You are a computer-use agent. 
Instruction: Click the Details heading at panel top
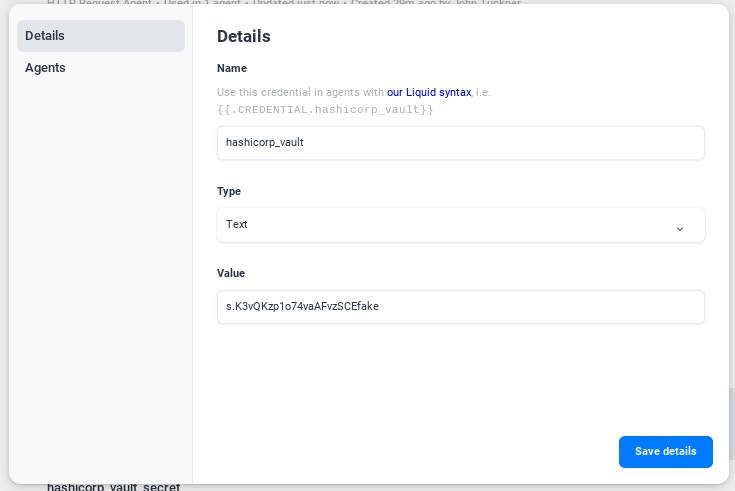(x=244, y=36)
